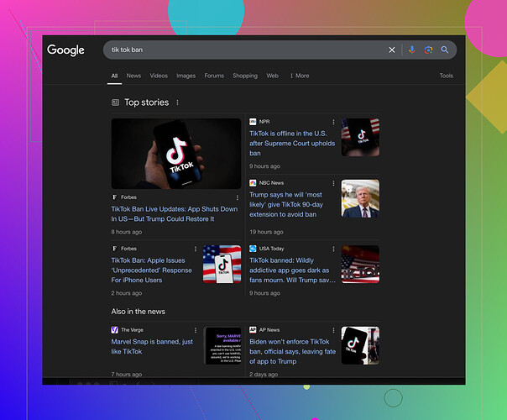The width and height of the screenshot is (507, 420).
Task: Open options for the NBC News story
Action: [333, 183]
